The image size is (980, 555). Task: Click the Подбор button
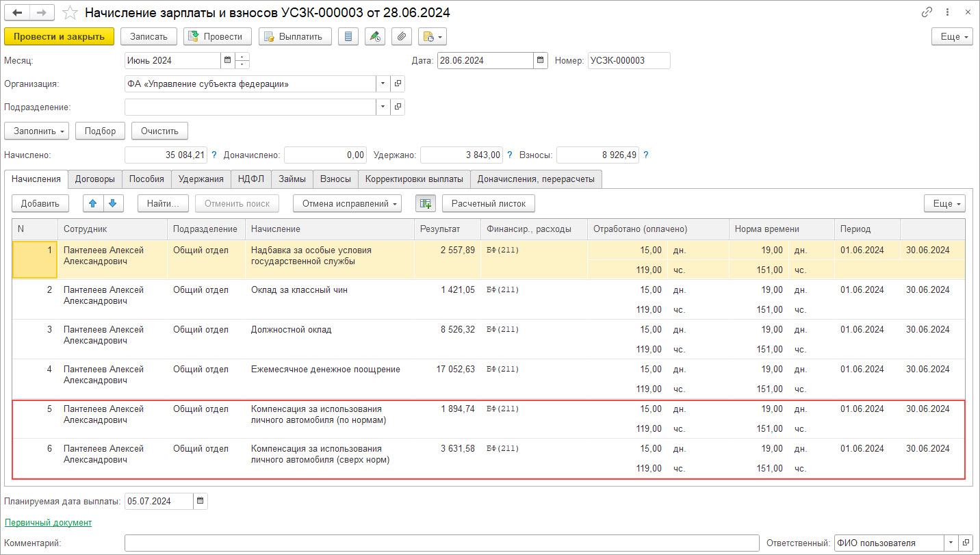click(x=100, y=131)
